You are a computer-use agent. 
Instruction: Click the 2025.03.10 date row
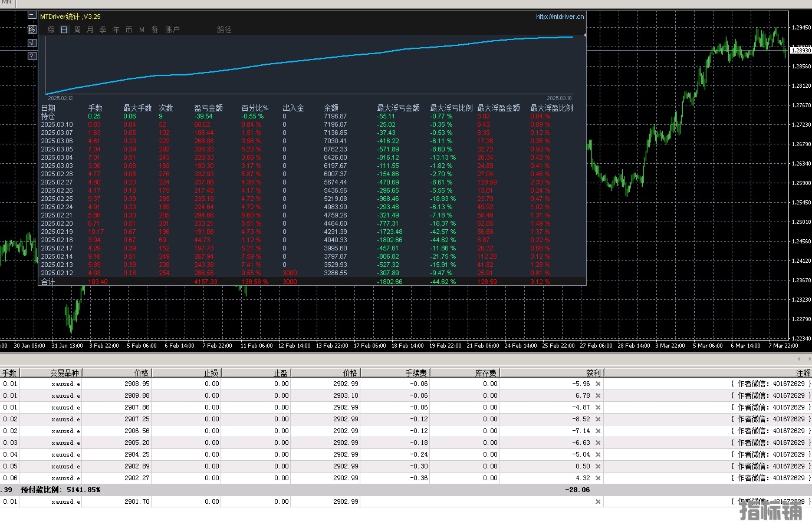pyautogui.click(x=57, y=124)
